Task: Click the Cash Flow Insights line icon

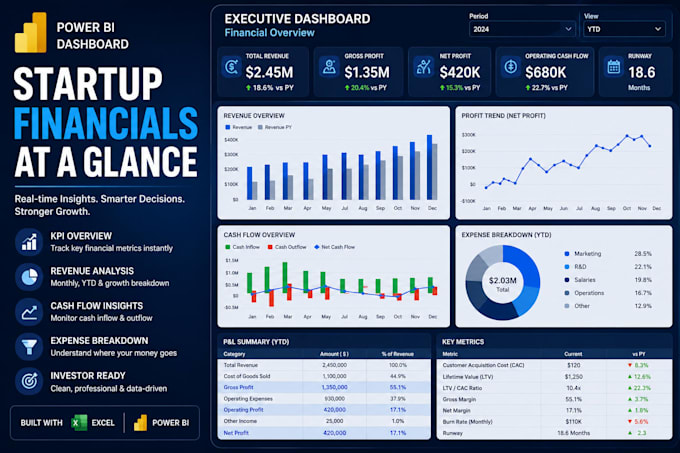Action: pos(29,312)
